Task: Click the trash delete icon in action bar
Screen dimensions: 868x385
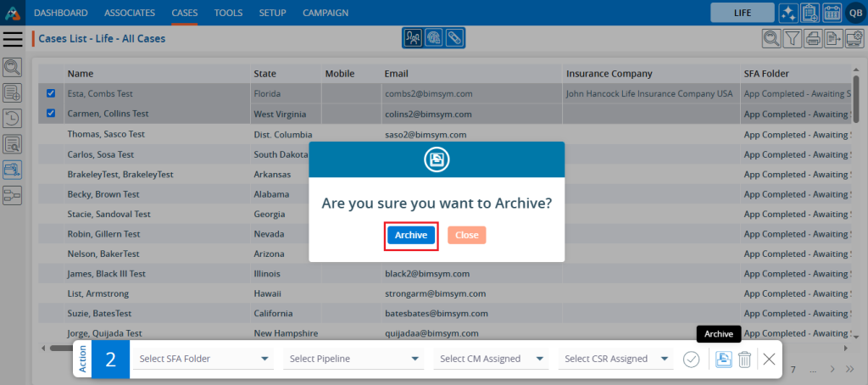Action: point(744,359)
